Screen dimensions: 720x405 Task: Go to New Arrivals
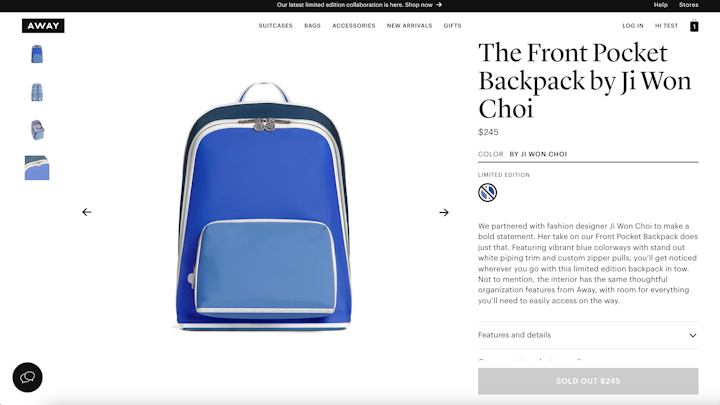pyautogui.click(x=409, y=26)
